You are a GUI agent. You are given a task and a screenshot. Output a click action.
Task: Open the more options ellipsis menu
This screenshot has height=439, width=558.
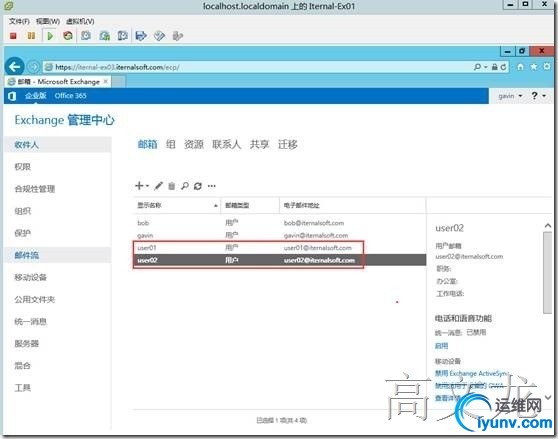(x=212, y=186)
